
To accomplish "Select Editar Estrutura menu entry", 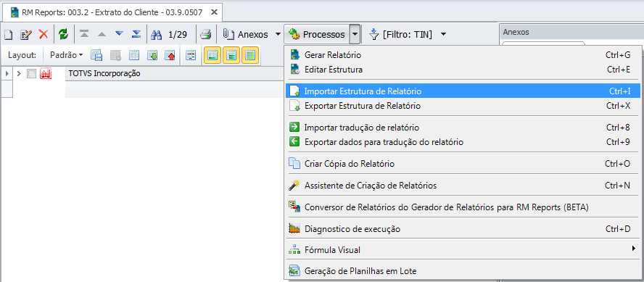I will pos(463,70).
